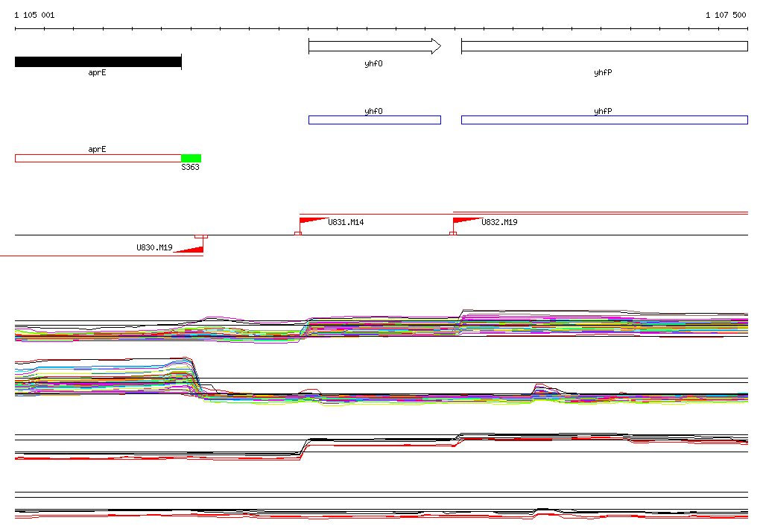The width and height of the screenshot is (763, 532).
Task: Click the blue yhfP rectangle
Action: [x=604, y=120]
